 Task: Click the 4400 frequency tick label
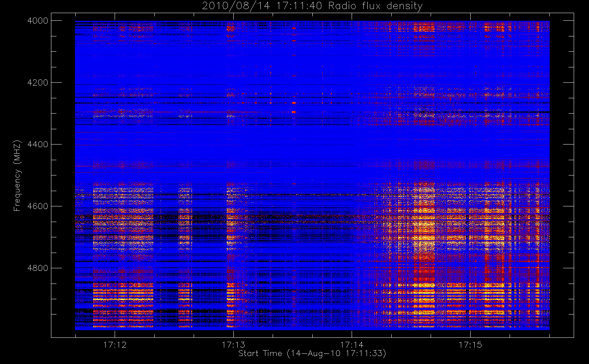pos(38,145)
